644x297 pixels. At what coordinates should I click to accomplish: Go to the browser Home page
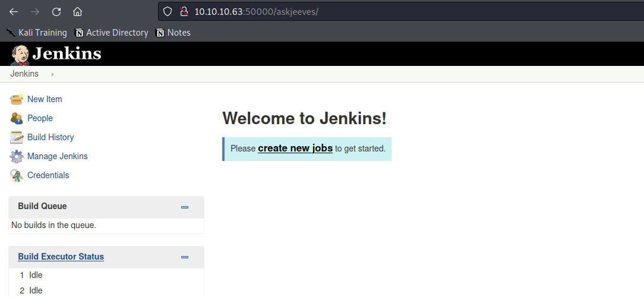78,11
